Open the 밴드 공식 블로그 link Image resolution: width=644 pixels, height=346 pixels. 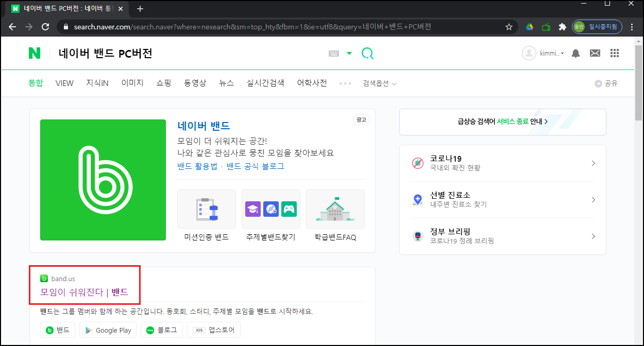pyautogui.click(x=256, y=166)
